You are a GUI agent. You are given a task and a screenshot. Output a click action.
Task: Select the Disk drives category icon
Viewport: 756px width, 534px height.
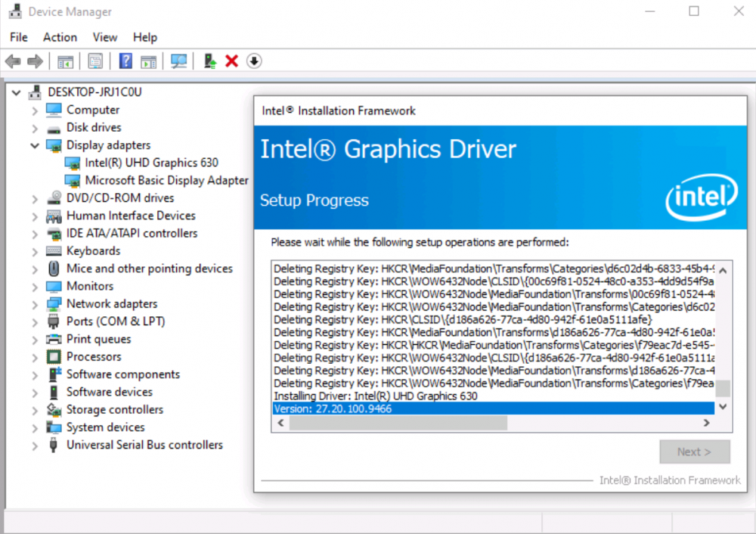point(54,129)
